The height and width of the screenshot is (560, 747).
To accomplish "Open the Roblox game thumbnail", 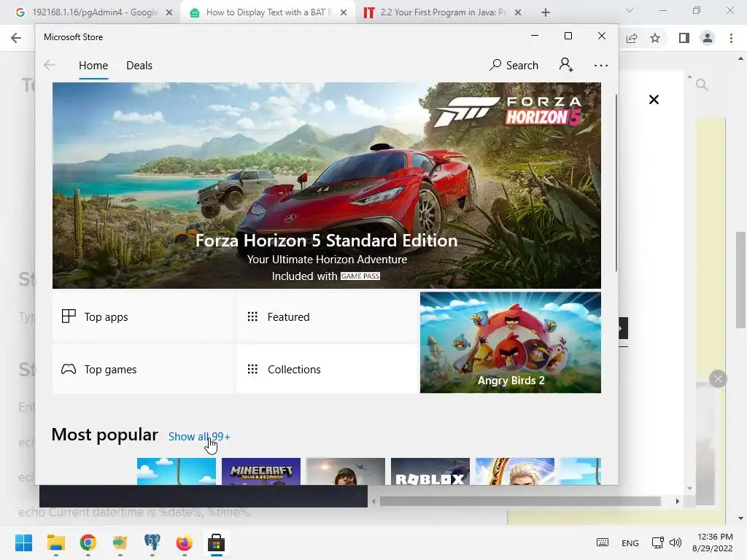I will click(x=430, y=472).
